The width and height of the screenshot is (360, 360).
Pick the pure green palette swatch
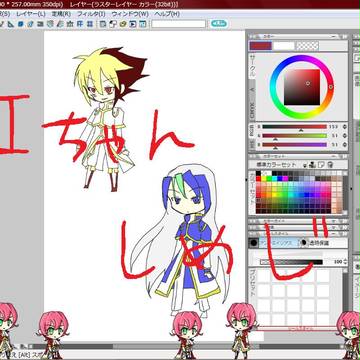(x=269, y=179)
